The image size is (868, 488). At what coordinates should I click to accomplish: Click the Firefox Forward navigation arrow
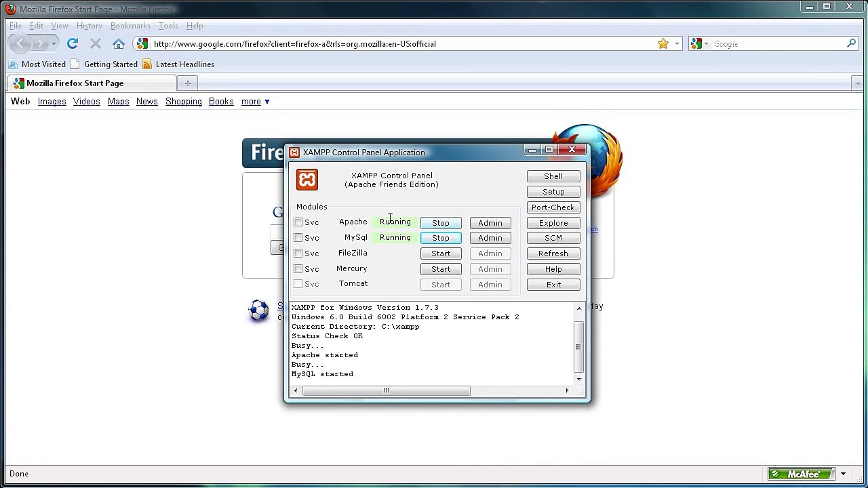click(40, 44)
